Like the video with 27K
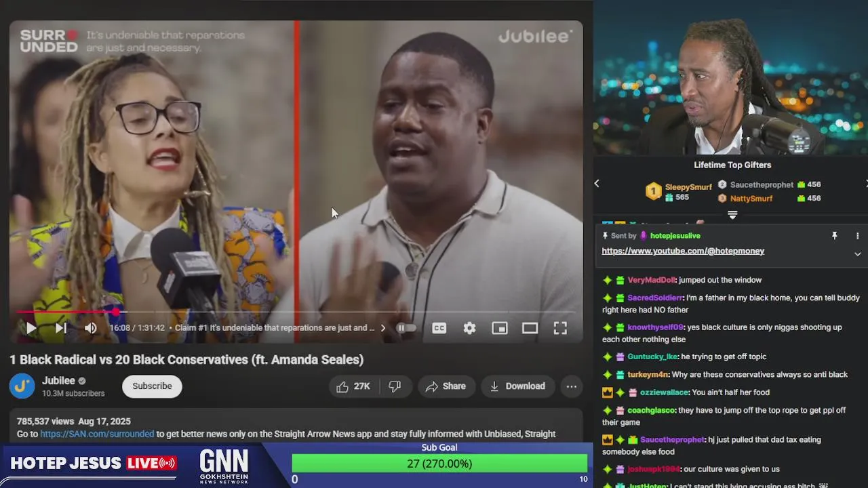 pyautogui.click(x=353, y=386)
